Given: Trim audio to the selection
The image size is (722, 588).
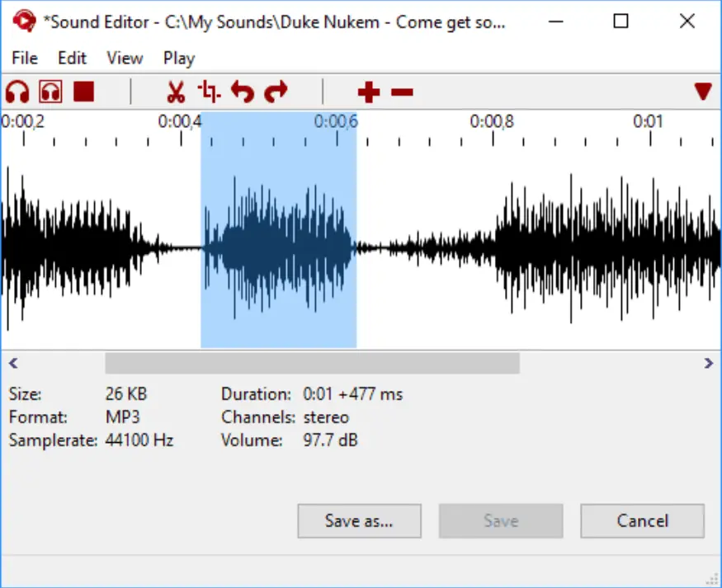Looking at the screenshot, I should coord(208,92).
